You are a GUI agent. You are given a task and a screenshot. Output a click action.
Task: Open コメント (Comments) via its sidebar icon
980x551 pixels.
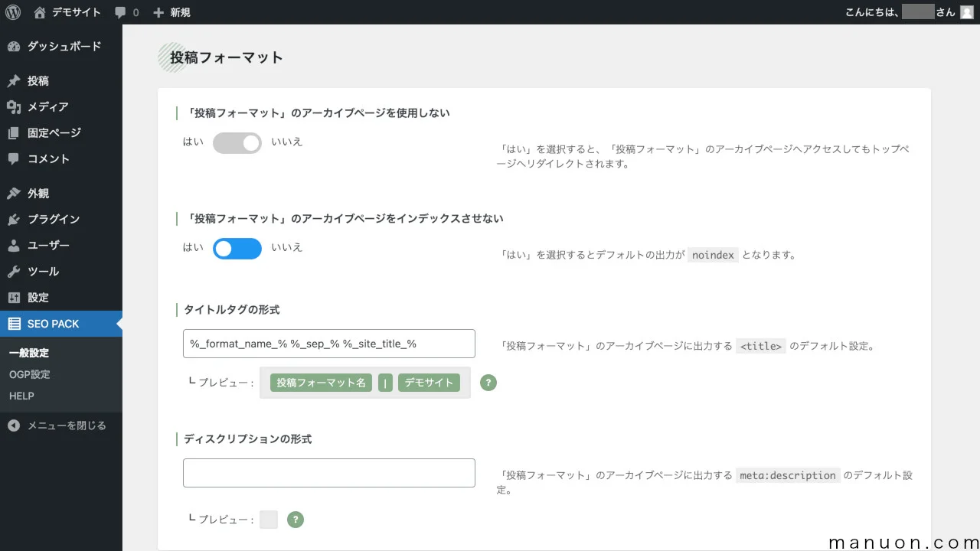(x=17, y=158)
